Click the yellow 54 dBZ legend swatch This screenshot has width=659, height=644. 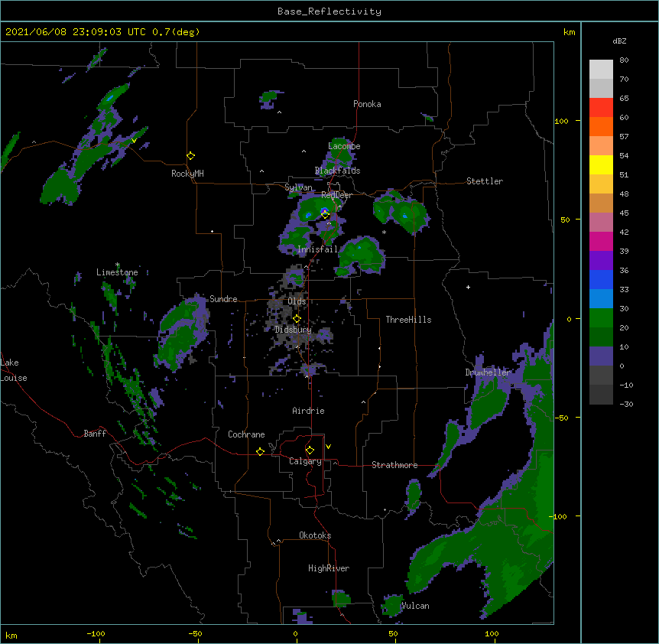[601, 164]
